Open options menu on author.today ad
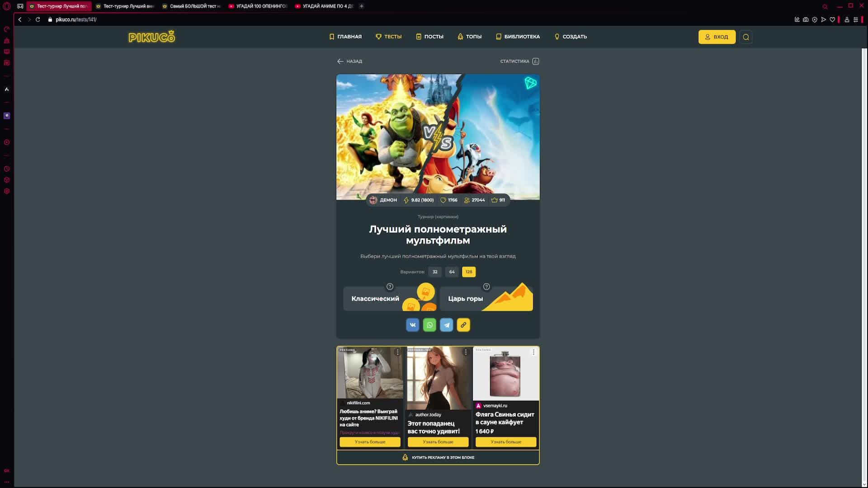Screen dimensions: 868x488 click(466, 352)
